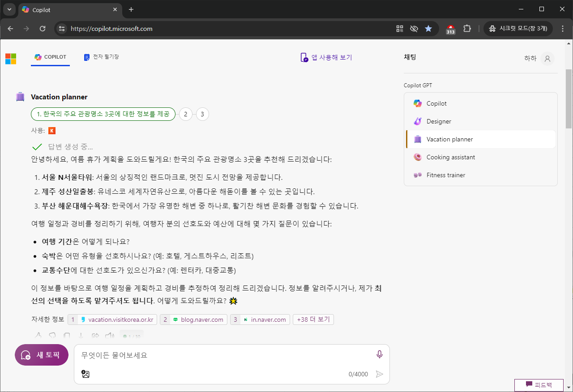Go back with browser back arrow
573x392 pixels.
click(10, 29)
